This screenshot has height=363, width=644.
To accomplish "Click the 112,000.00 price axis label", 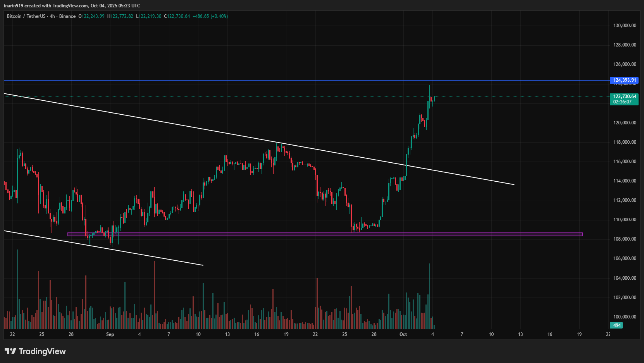I will click(625, 200).
